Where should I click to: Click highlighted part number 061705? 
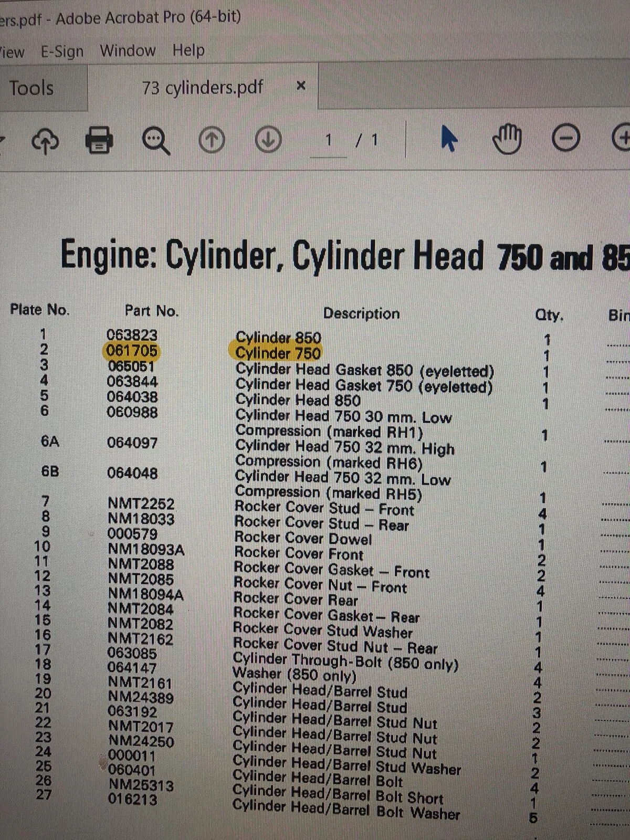click(x=132, y=350)
